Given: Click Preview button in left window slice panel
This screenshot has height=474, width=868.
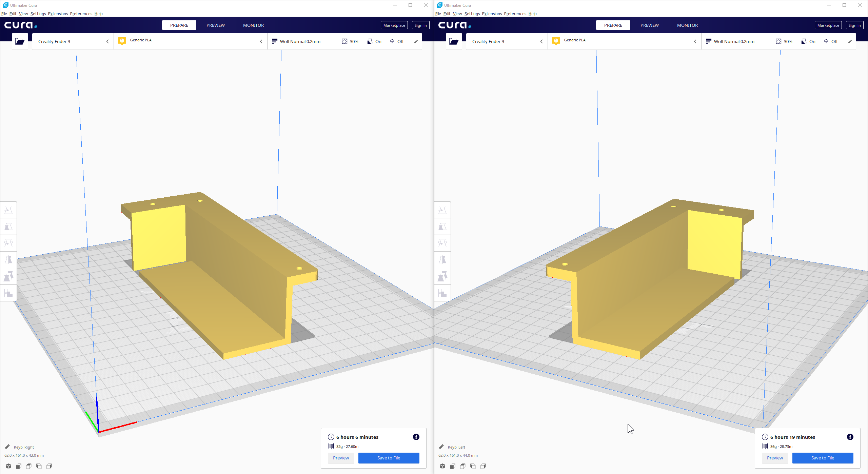Looking at the screenshot, I should point(341,458).
